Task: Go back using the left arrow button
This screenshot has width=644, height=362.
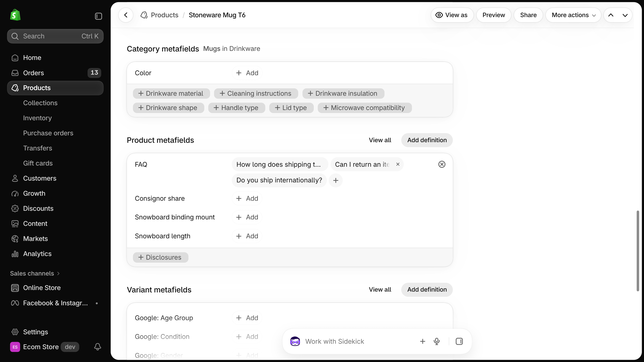Action: (x=126, y=15)
